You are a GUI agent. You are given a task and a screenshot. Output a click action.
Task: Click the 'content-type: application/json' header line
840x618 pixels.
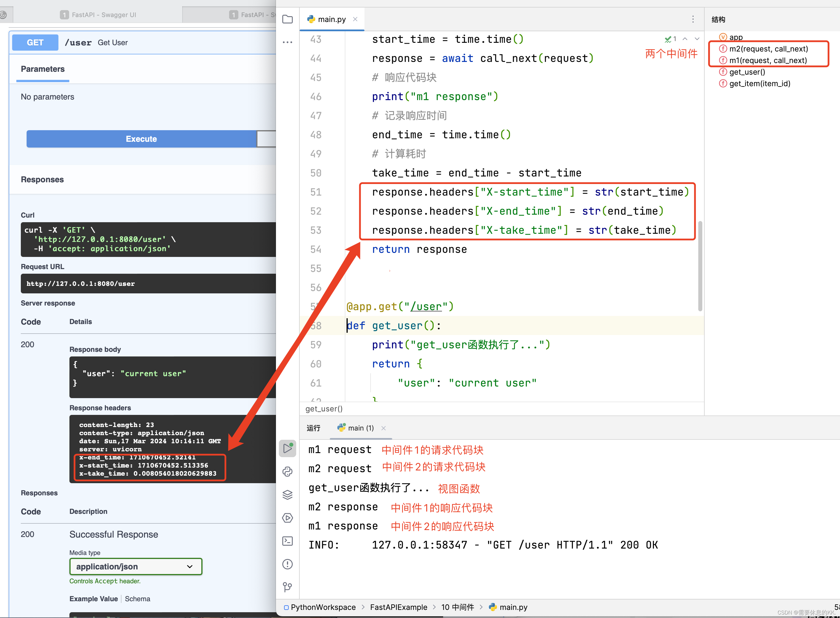(x=141, y=433)
